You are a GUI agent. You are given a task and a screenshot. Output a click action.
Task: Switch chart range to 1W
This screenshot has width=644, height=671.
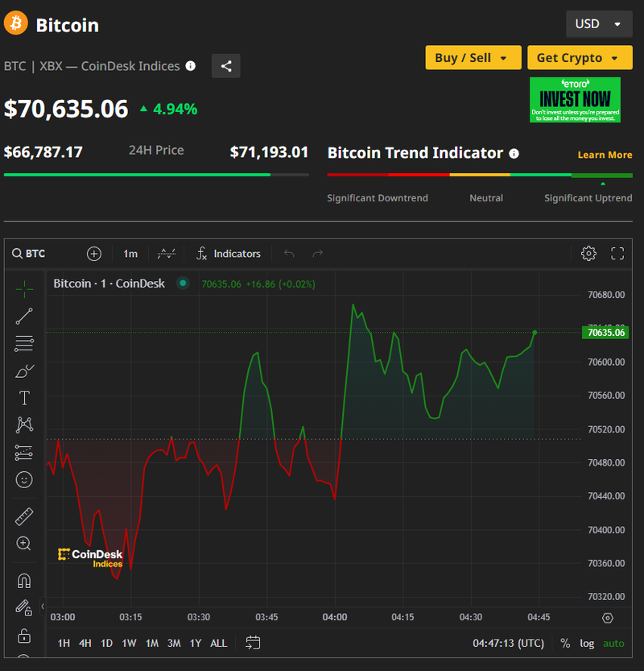coord(129,643)
